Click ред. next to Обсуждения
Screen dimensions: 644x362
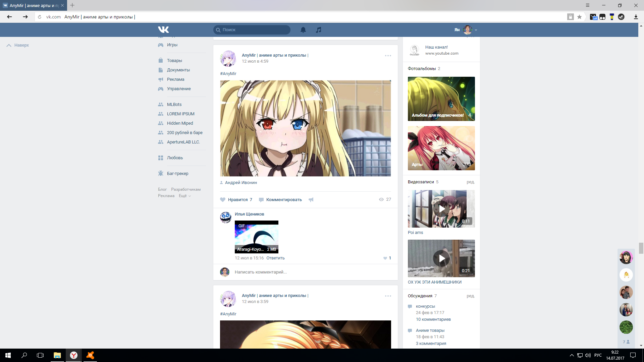(x=471, y=296)
